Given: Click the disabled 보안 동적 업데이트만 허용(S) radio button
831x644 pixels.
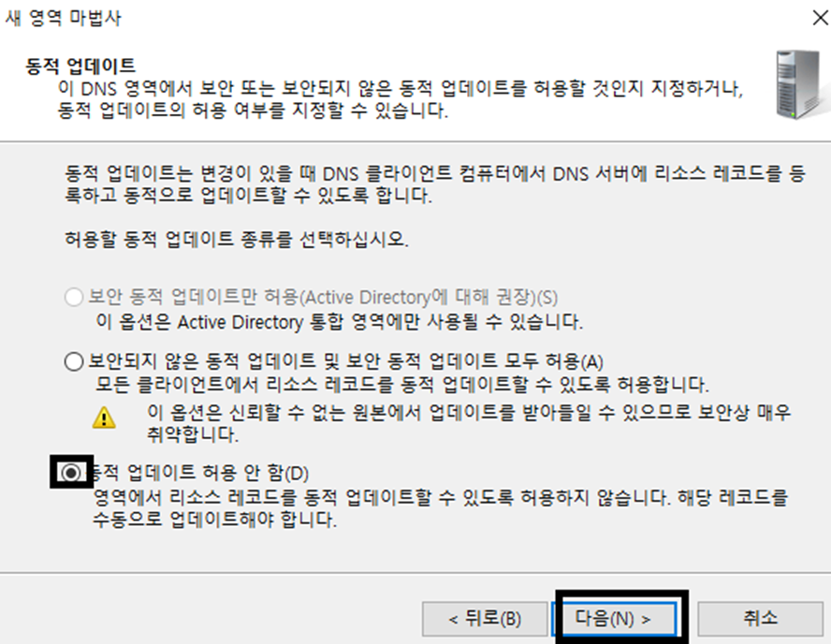Looking at the screenshot, I should pos(74,297).
